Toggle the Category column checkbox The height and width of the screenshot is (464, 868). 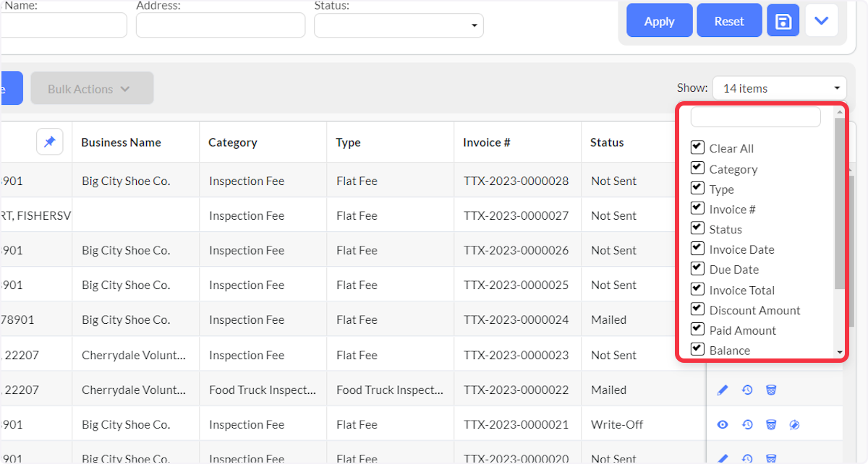697,168
